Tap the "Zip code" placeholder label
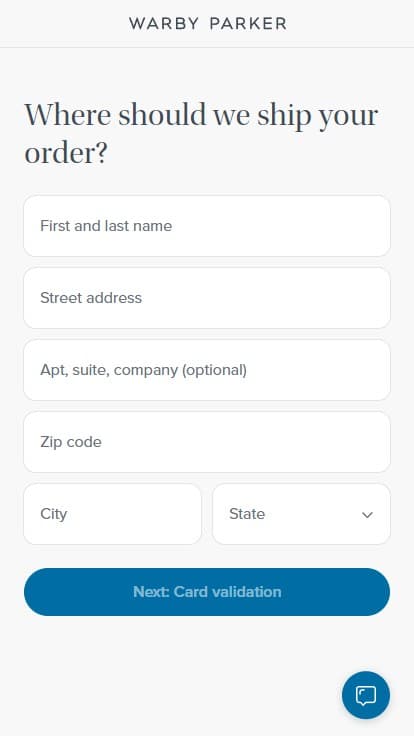The image size is (414, 736). coord(71,442)
